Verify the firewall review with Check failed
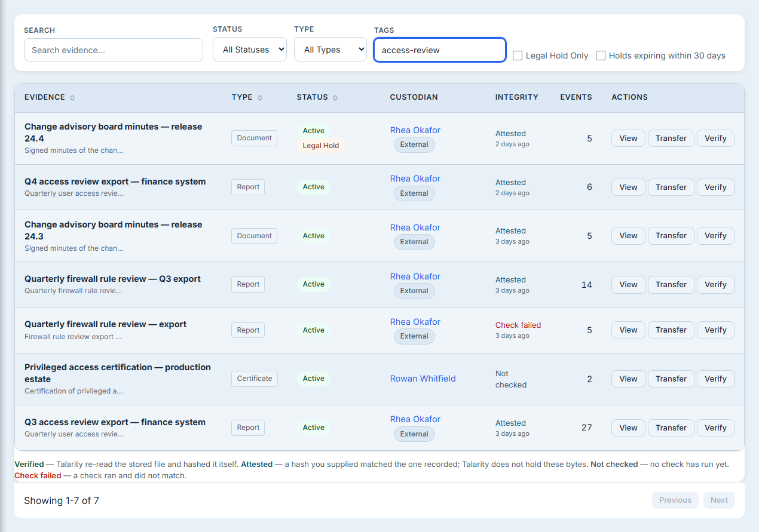 pos(715,330)
